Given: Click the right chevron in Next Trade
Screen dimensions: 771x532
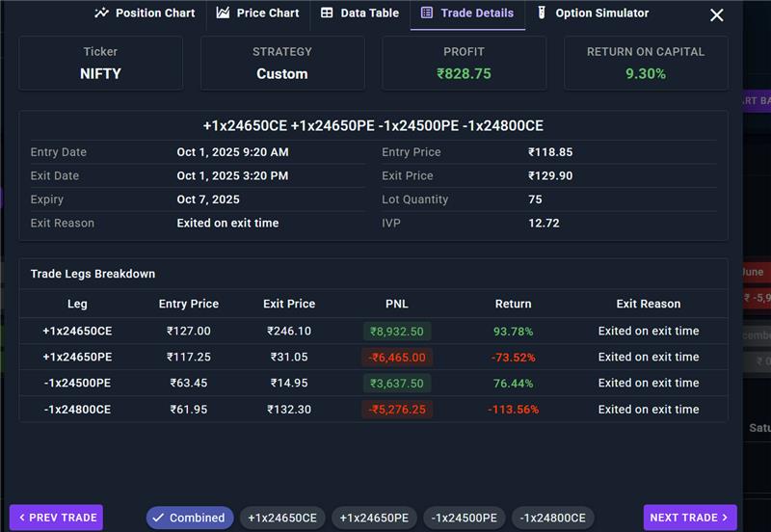Looking at the screenshot, I should [x=725, y=518].
